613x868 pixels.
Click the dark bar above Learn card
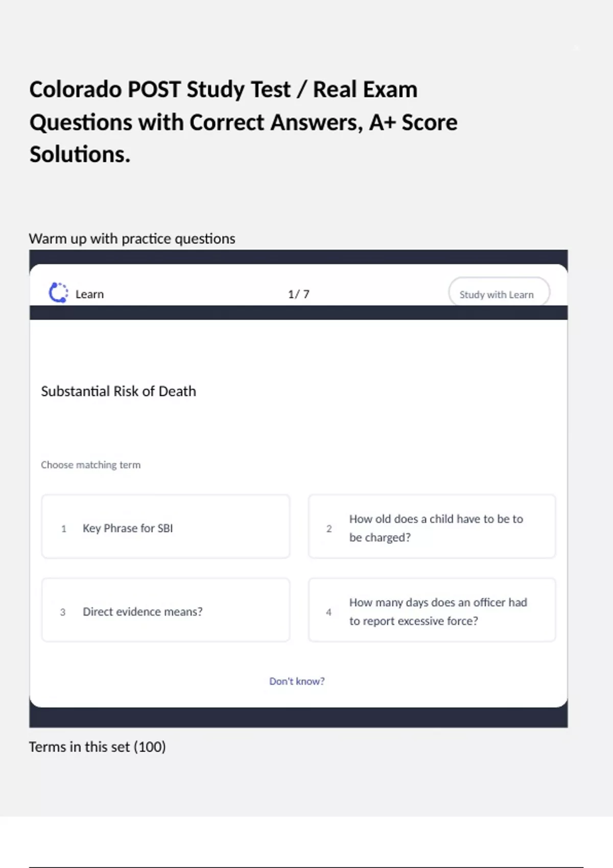point(298,257)
